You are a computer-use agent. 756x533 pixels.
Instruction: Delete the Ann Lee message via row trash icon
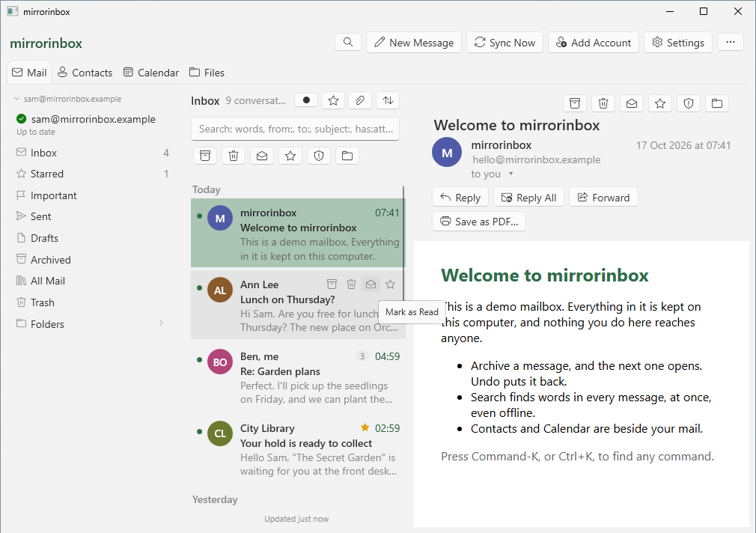pos(352,284)
